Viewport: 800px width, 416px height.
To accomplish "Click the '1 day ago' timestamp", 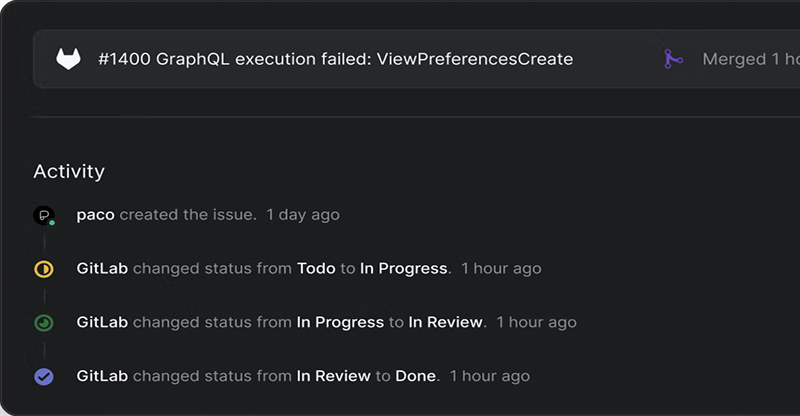I will (x=303, y=215).
